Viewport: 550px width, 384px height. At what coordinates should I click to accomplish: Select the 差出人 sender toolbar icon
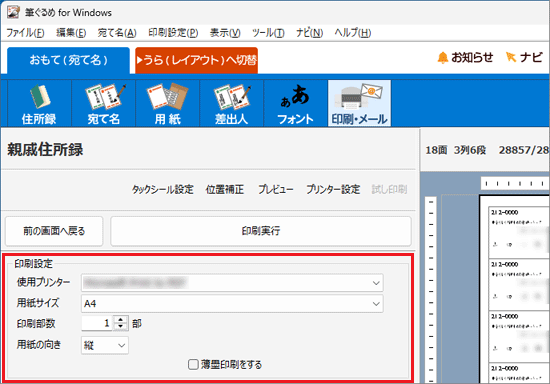tap(232, 103)
